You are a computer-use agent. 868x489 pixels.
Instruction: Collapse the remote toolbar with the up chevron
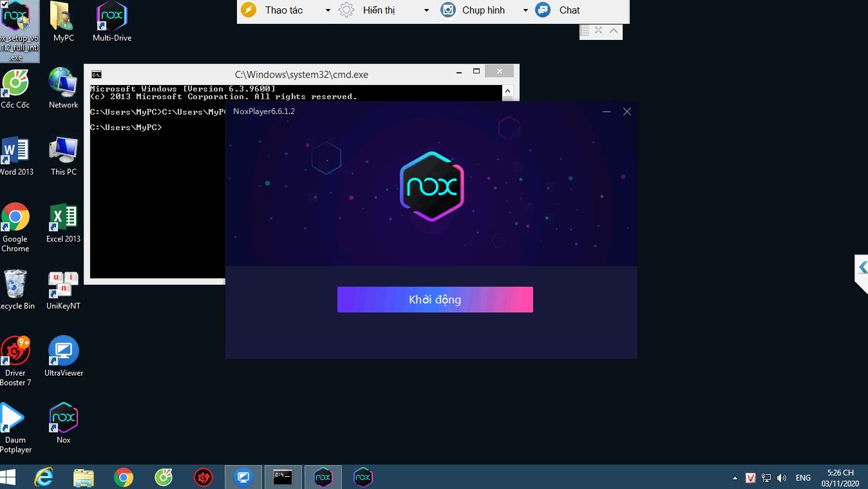click(x=613, y=30)
